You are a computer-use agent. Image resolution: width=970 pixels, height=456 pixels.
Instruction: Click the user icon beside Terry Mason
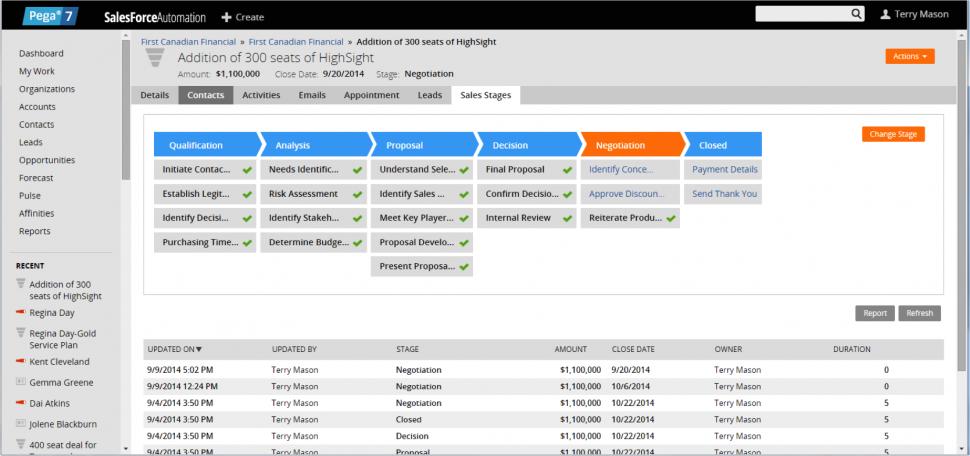885,14
